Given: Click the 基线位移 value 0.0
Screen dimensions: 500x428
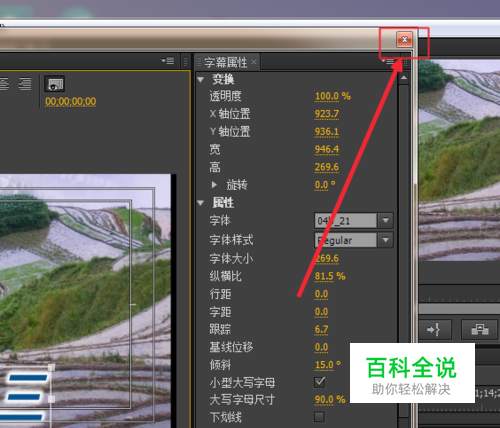Looking at the screenshot, I should pyautogui.click(x=321, y=347).
